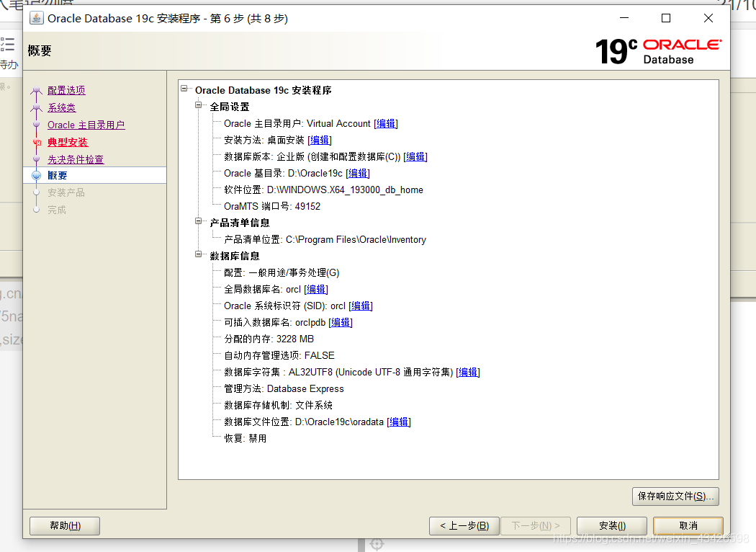The height and width of the screenshot is (552, 756).
Task: Maximize the Oracle installer window
Action: 666,18
